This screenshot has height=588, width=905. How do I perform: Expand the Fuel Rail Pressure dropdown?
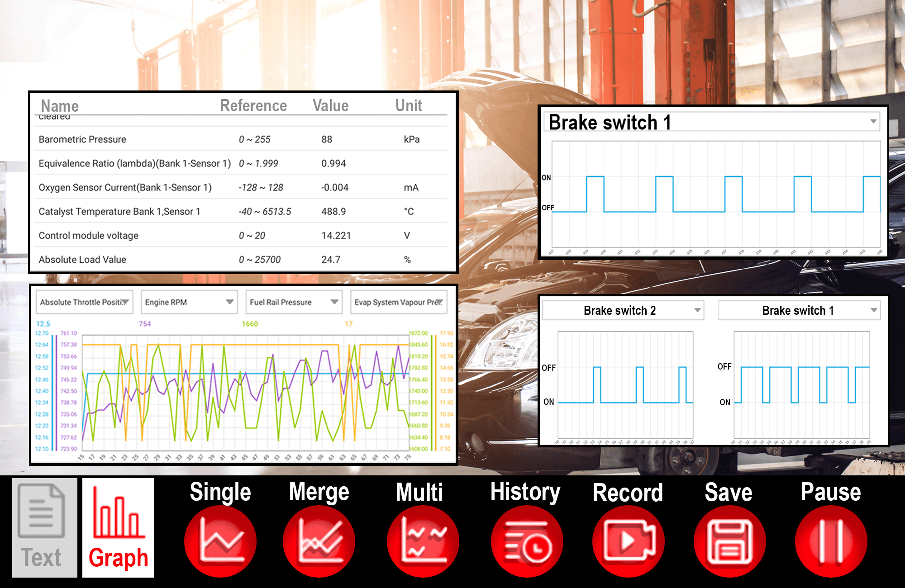coord(294,302)
